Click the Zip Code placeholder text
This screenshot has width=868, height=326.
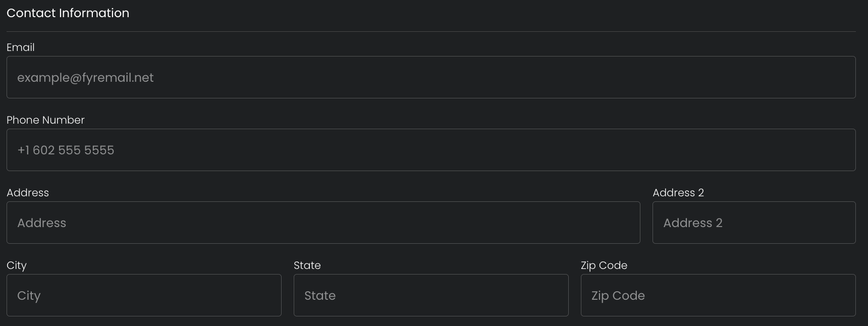[618, 296]
